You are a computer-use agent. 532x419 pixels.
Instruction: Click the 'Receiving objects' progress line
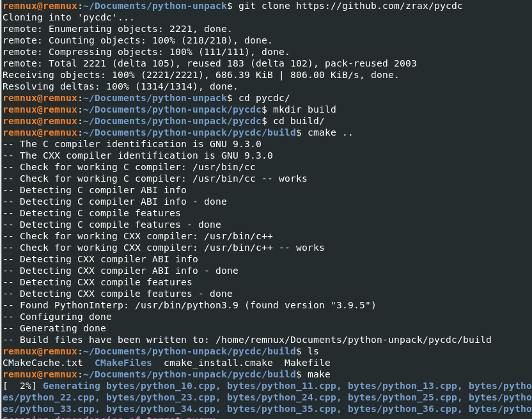pyautogui.click(x=201, y=75)
